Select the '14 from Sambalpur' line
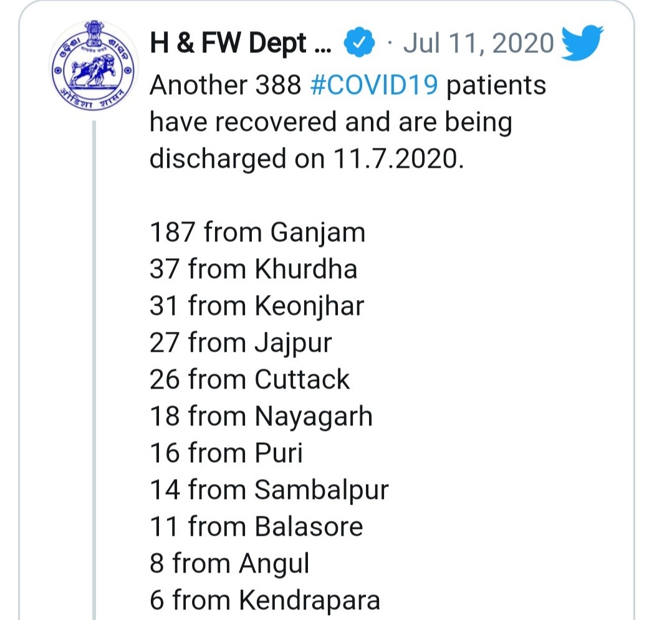Screen dimensions: 672x620 click(x=269, y=490)
